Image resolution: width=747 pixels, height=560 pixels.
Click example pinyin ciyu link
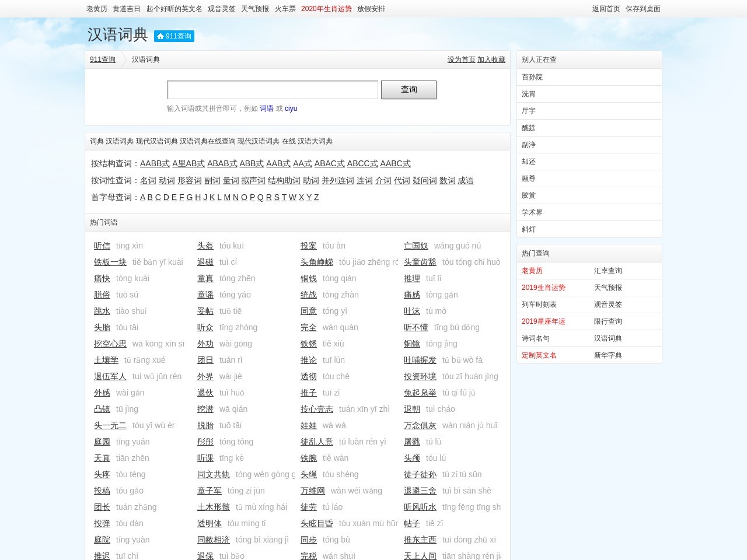click(291, 108)
